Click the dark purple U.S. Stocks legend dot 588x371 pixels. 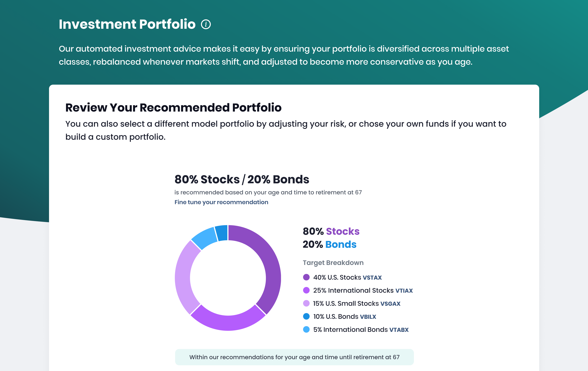pos(306,277)
